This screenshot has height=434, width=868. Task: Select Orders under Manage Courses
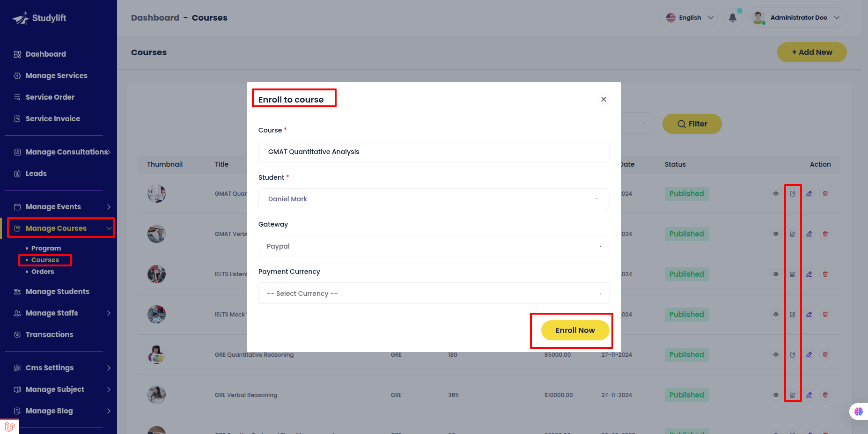coord(43,272)
